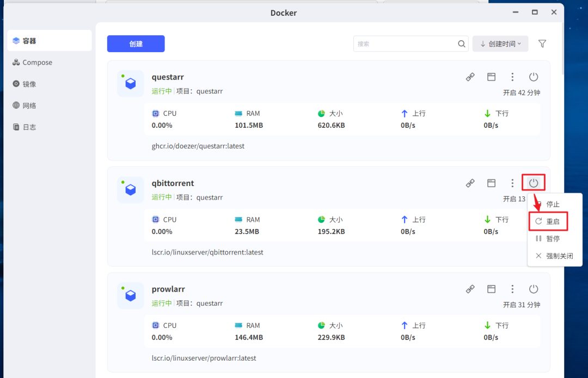Click the prowlarr 下行 download arrow
The width and height of the screenshot is (588, 378).
click(487, 325)
